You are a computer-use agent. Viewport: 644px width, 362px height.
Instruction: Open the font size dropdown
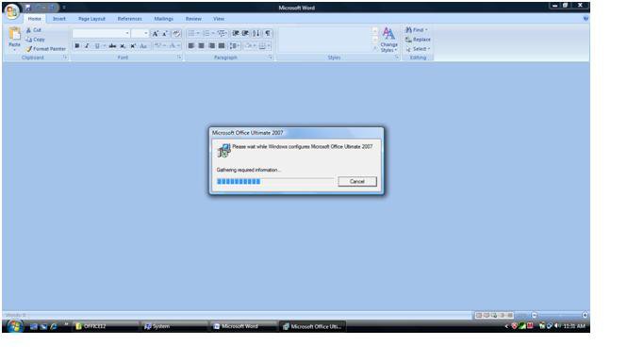tap(146, 33)
